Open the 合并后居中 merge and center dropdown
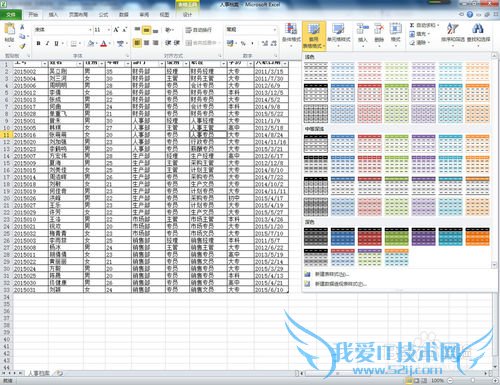Image resolution: width=500 pixels, height=385 pixels. pos(218,43)
